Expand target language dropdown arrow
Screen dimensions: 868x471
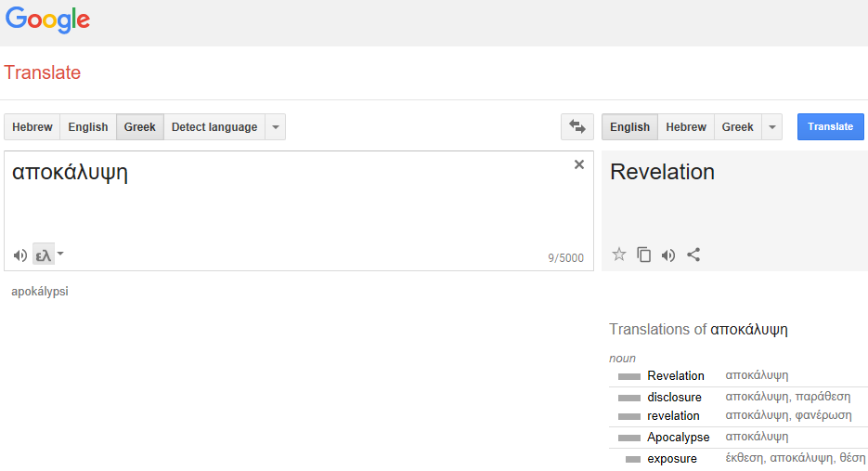[772, 127]
